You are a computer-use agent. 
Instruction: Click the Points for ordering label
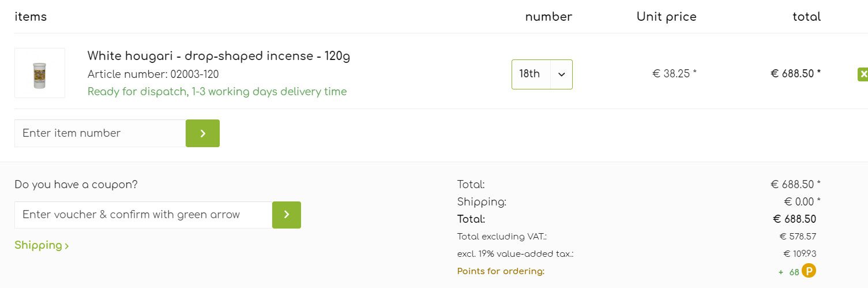[x=501, y=271]
